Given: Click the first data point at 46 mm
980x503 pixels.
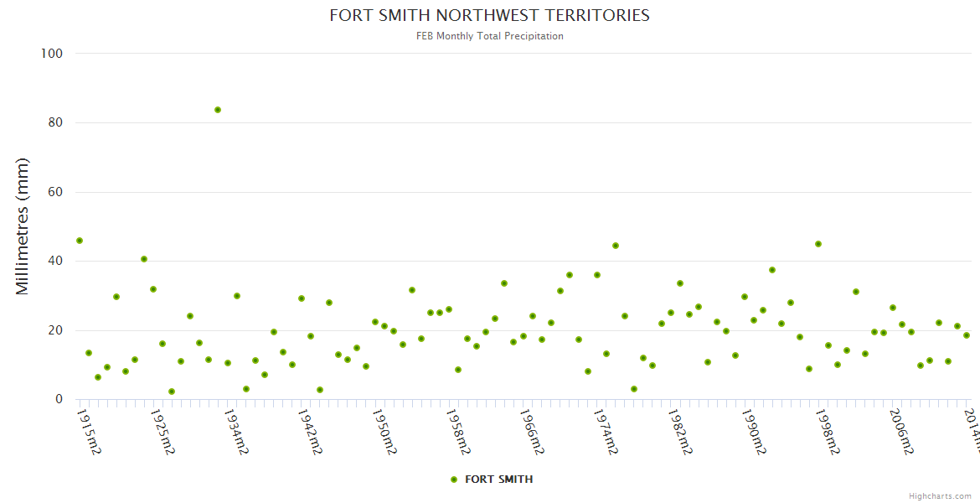Looking at the screenshot, I should point(80,241).
